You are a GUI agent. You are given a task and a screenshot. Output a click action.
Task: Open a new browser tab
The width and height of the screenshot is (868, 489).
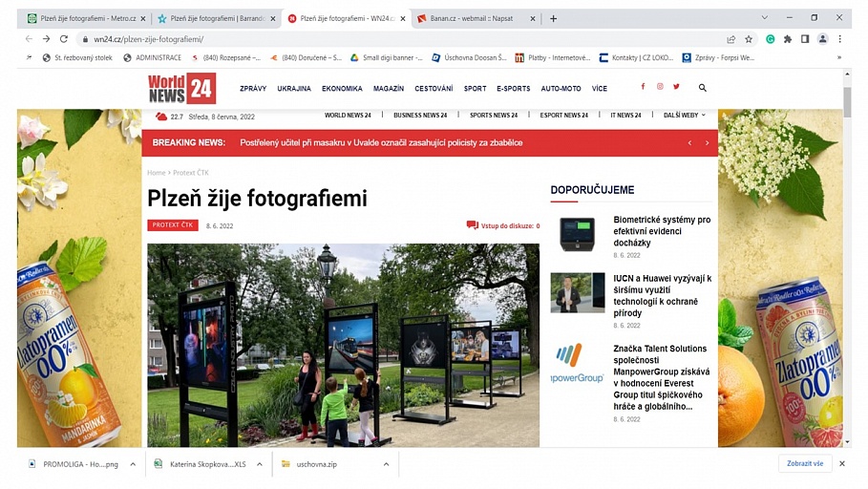(553, 18)
